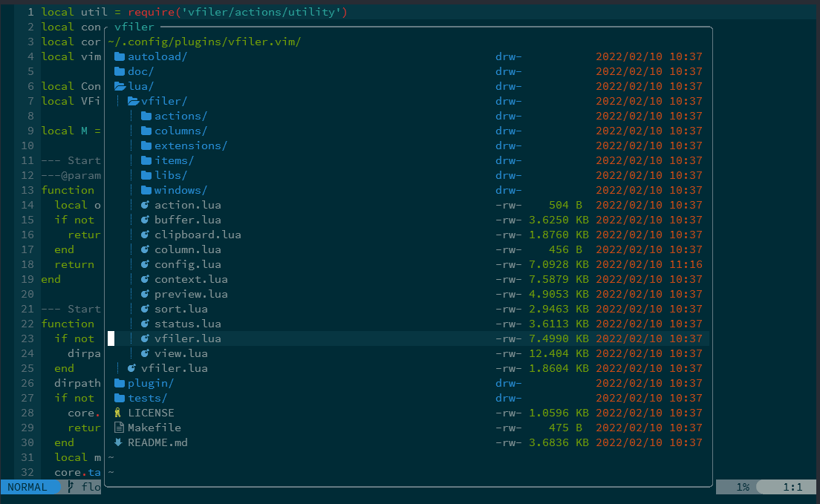Expand the tests/ directory
Image resolution: width=820 pixels, height=504 pixels.
tap(148, 398)
